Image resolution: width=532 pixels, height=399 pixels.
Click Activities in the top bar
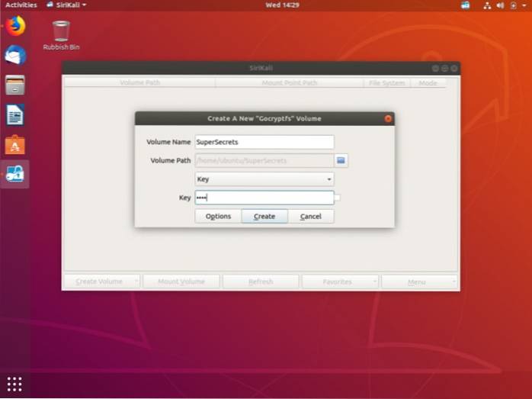point(21,5)
